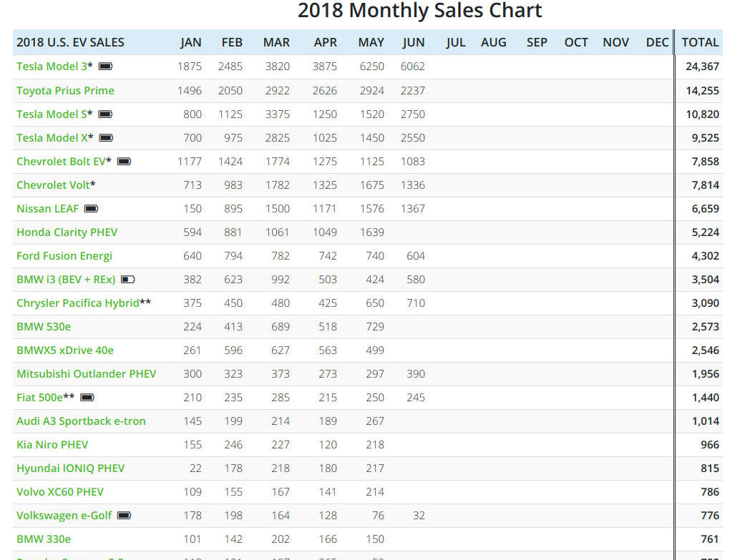
Task: Select Chevrolet Bolt EV total 7,858
Action: point(706,162)
